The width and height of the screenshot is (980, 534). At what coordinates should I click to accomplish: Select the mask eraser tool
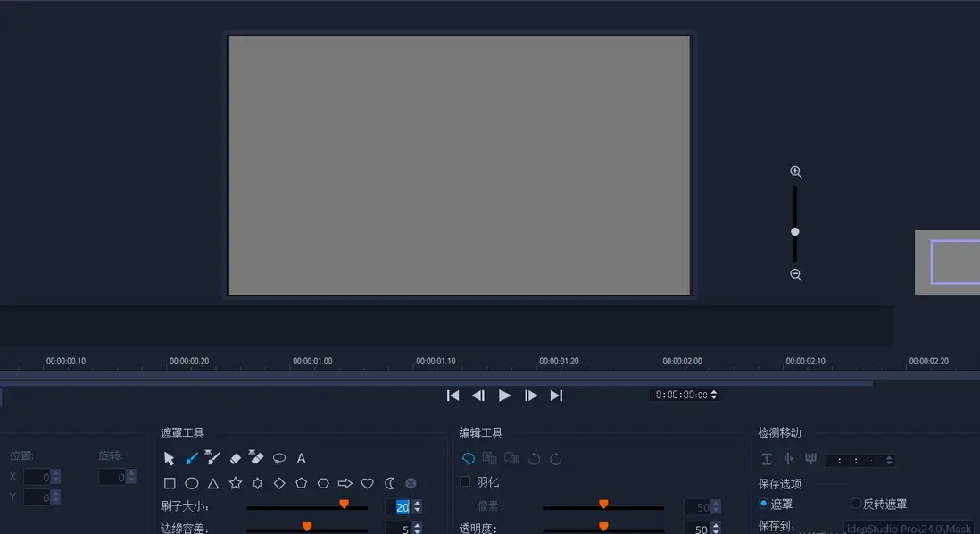point(236,458)
